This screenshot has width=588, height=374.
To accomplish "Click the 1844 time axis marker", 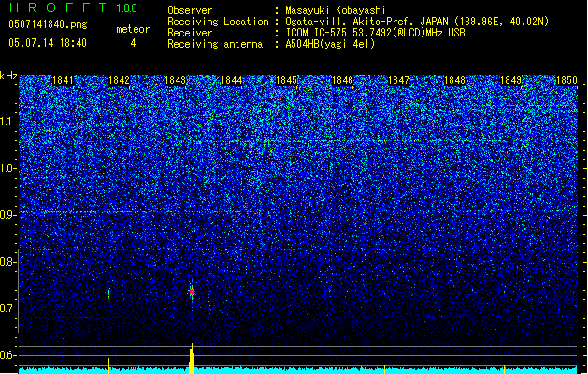I will [232, 80].
